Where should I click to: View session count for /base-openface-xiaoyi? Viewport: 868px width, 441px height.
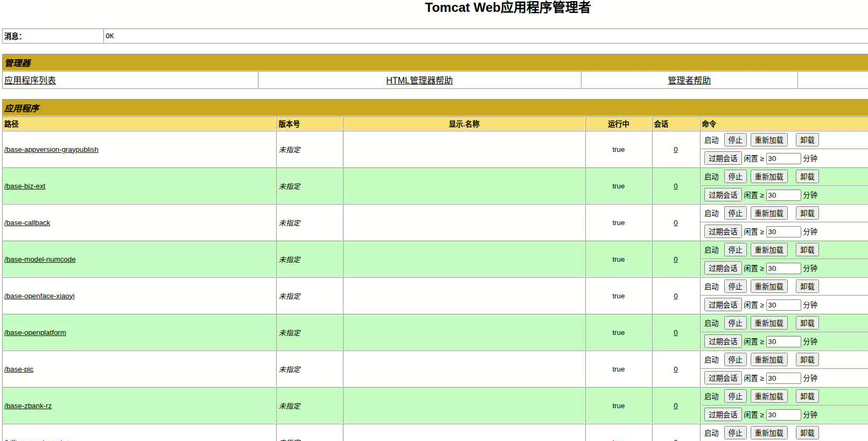(676, 296)
